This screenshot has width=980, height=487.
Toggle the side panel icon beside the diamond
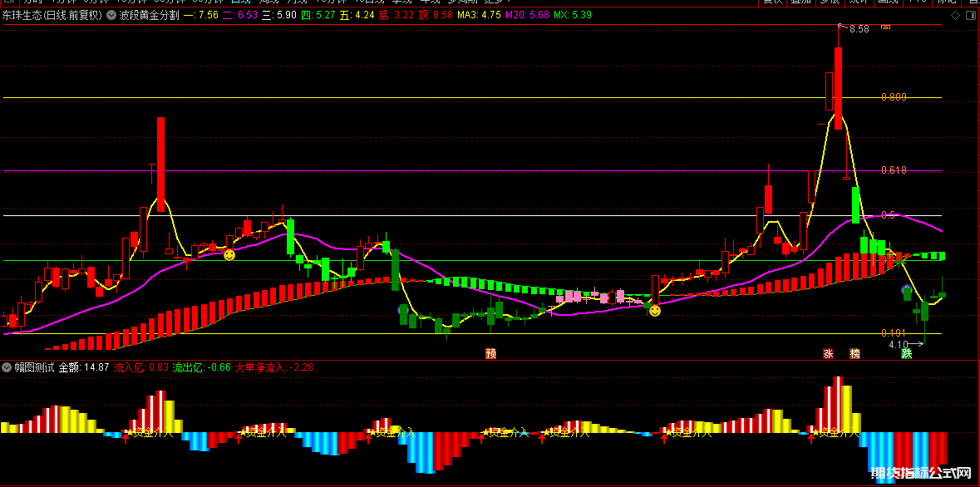971,15
